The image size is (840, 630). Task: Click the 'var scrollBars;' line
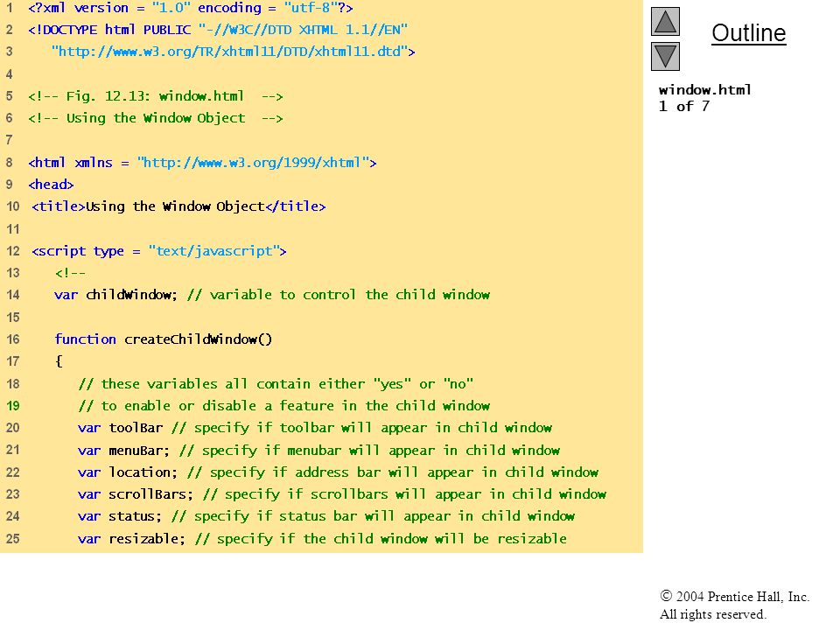(x=342, y=493)
